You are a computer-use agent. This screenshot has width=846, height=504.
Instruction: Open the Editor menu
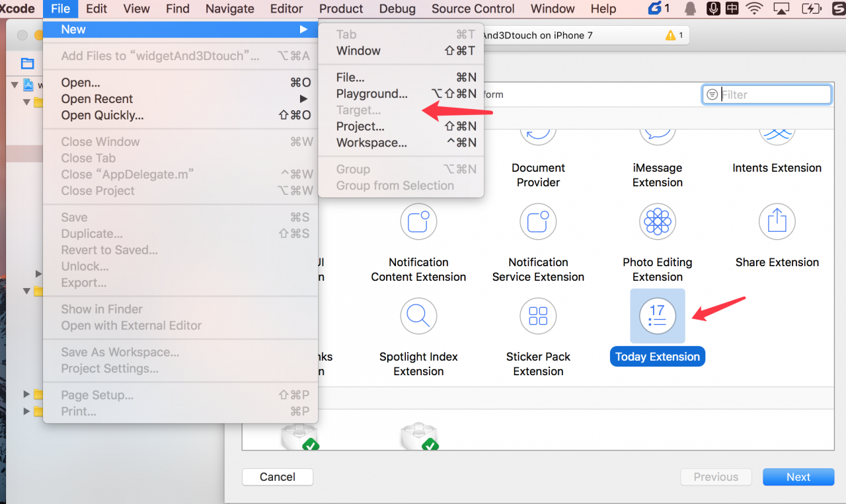tap(286, 9)
